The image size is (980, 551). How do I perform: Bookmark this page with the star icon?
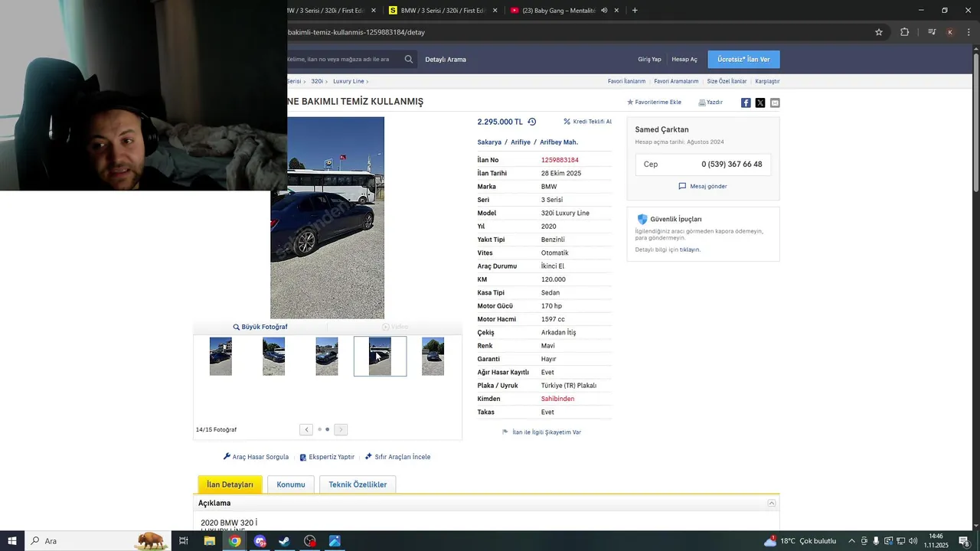pyautogui.click(x=879, y=32)
